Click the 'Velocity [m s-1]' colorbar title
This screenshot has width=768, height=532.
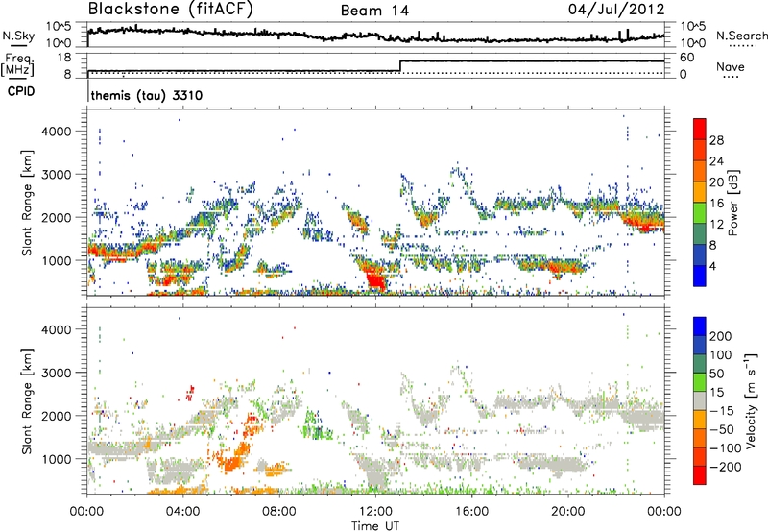point(751,400)
